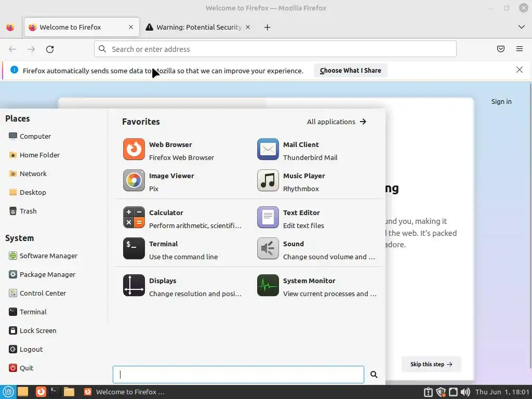The width and height of the screenshot is (532, 399).
Task: Close the Warning: Potential Security tab
Action: point(248,27)
